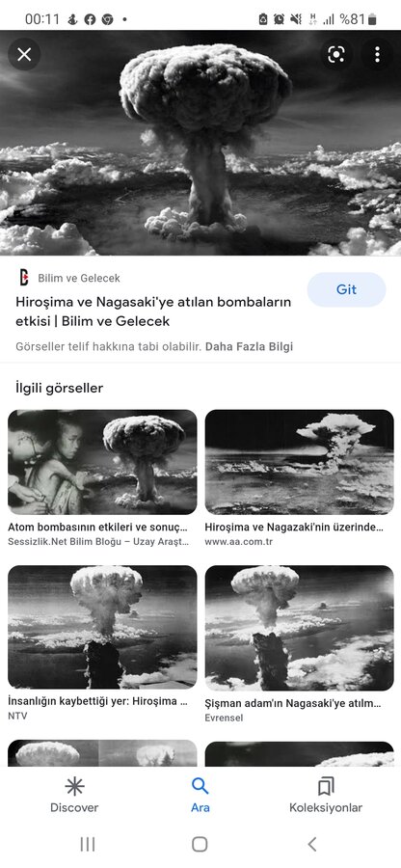
Task: Tap the Android back arrow
Action: click(312, 844)
